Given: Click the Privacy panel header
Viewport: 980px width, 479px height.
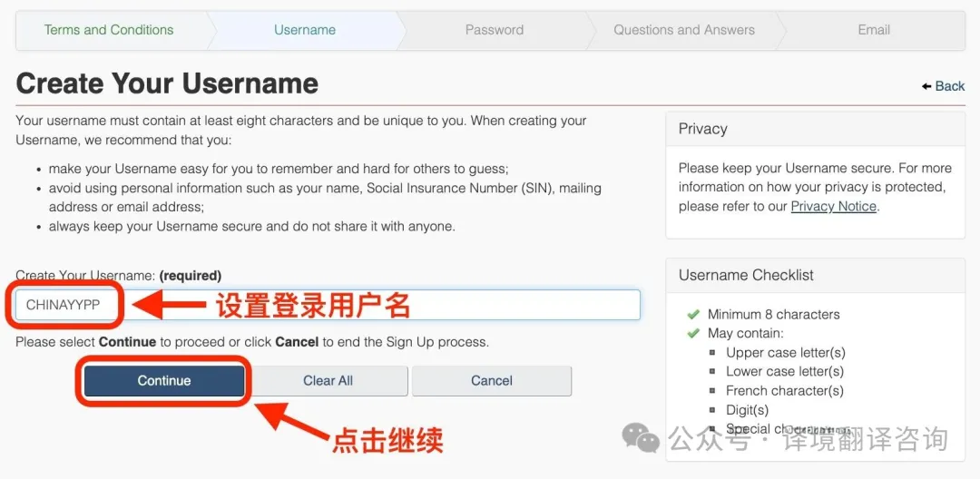Looking at the screenshot, I should tap(816, 129).
